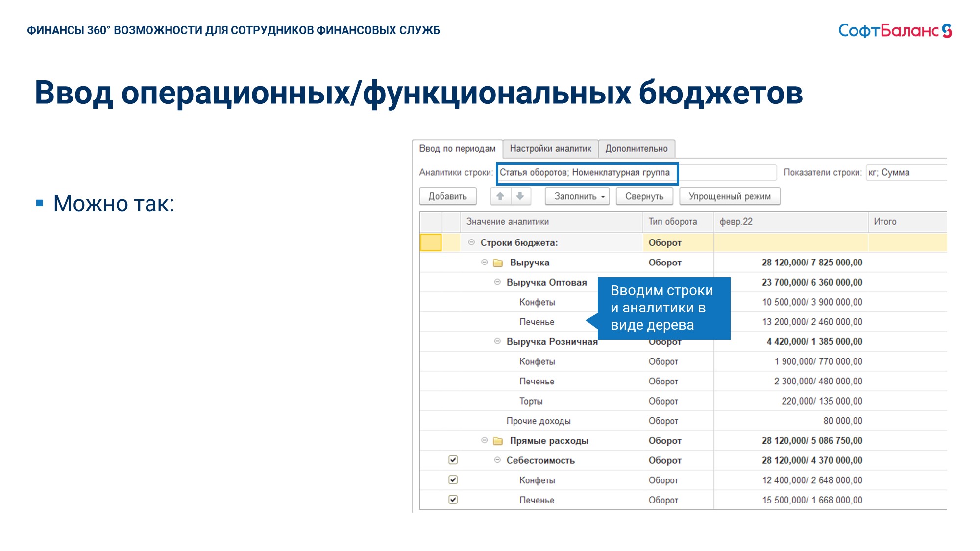Collapse the Прямые расходы group
980x551 pixels.
484,441
